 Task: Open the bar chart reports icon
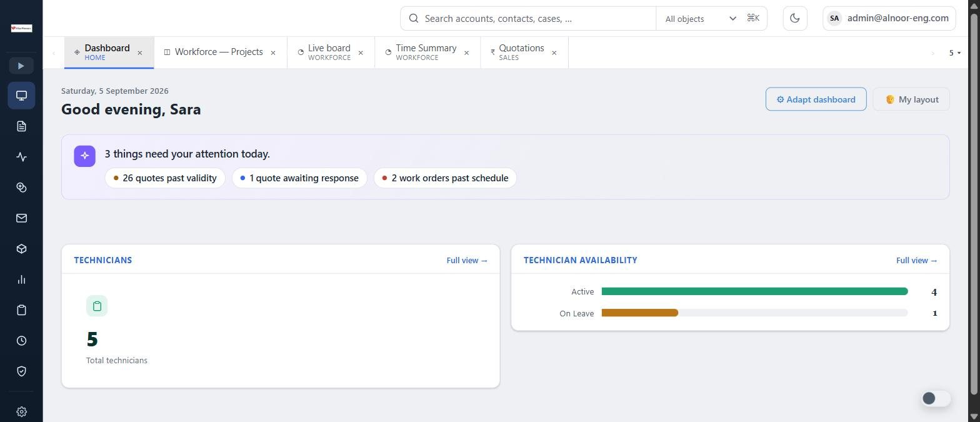(21, 279)
